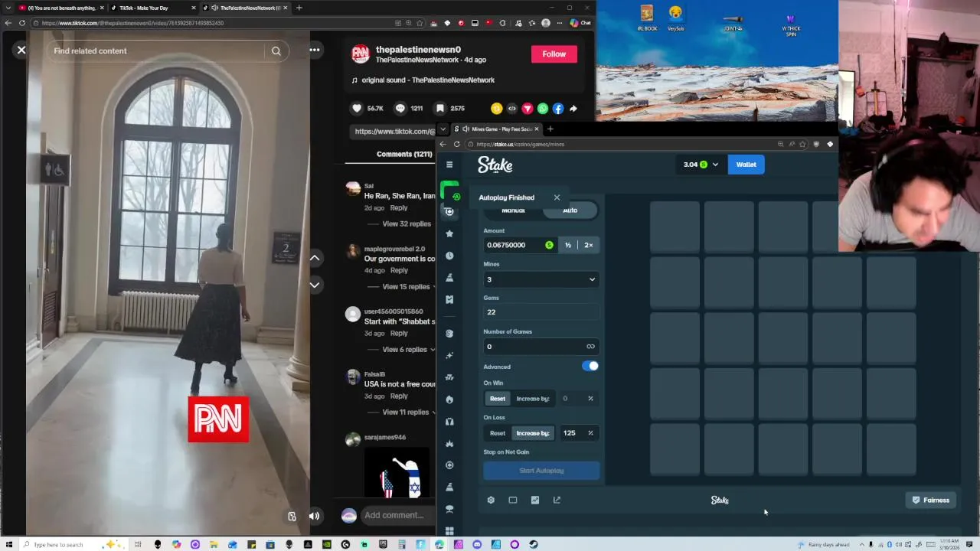
Task: Toggle theatre mode in Stake game footer
Action: pyautogui.click(x=513, y=500)
